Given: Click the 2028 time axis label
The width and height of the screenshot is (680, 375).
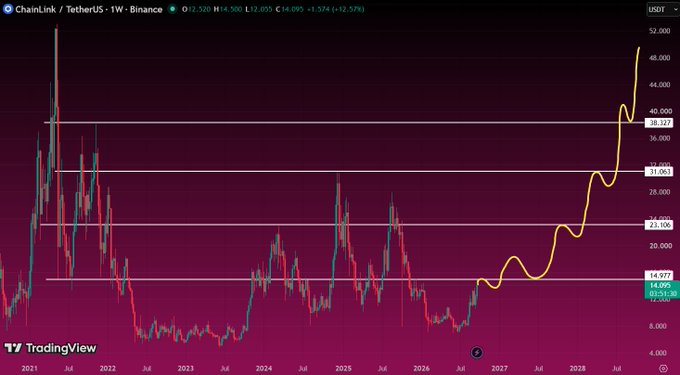Looking at the screenshot, I should tap(577, 369).
